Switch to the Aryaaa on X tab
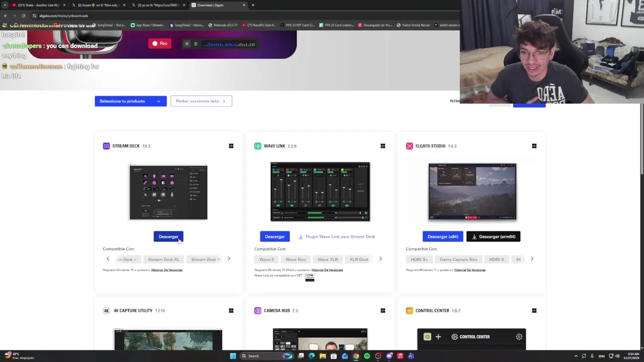The width and height of the screenshot is (644, 362). coord(99,5)
